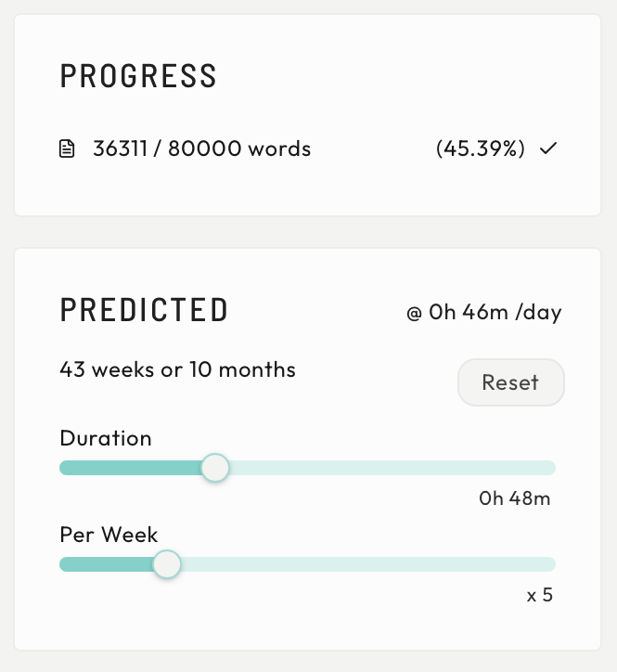Click the document icon beside word count
Image resolution: width=617 pixels, height=672 pixels.
[x=67, y=149]
